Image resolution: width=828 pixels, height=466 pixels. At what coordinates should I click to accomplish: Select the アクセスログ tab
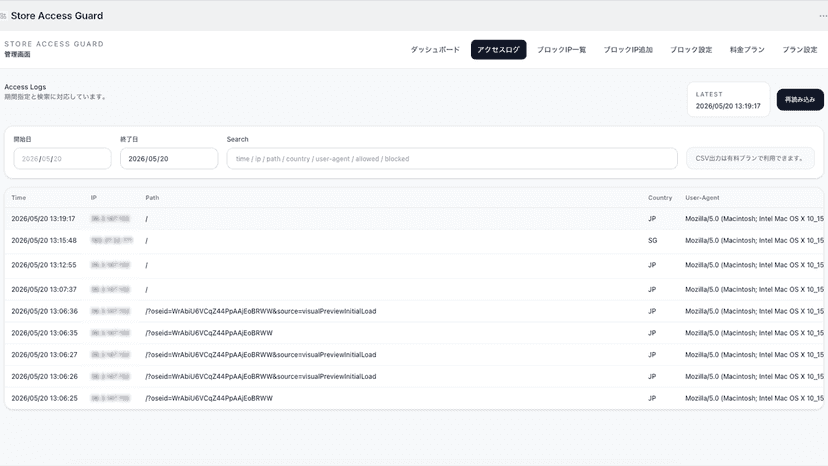[x=498, y=50]
